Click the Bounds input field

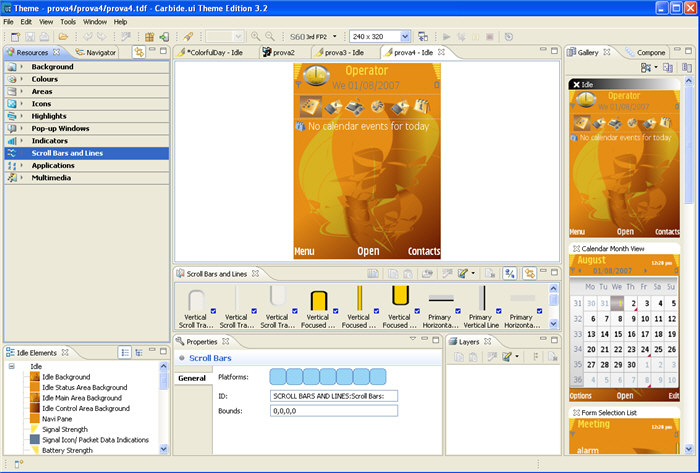[334, 410]
